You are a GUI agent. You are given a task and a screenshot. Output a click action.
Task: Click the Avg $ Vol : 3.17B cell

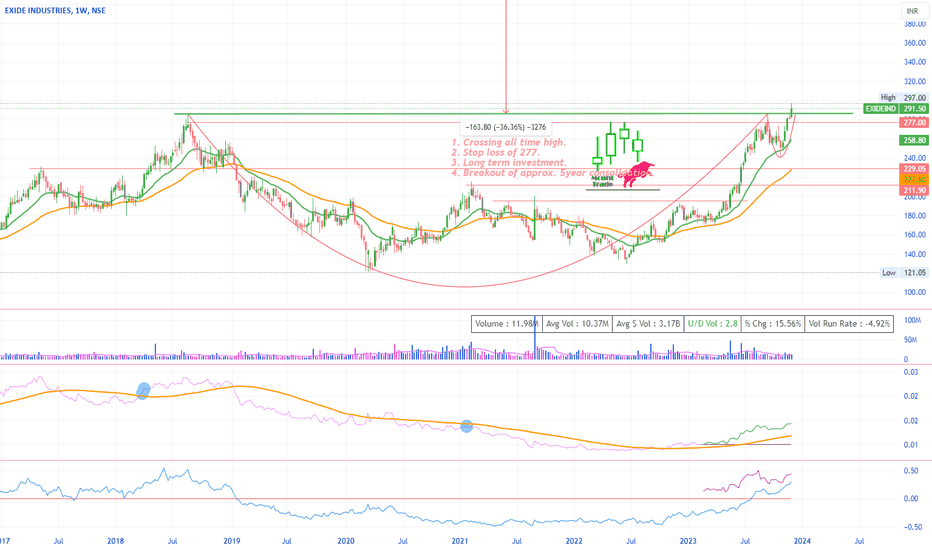pyautogui.click(x=647, y=324)
